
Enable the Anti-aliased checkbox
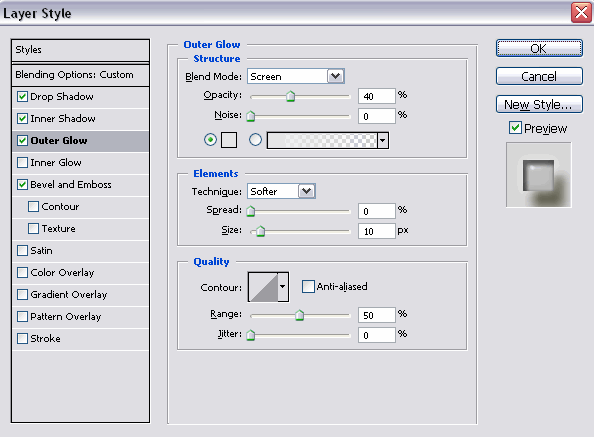coord(308,286)
